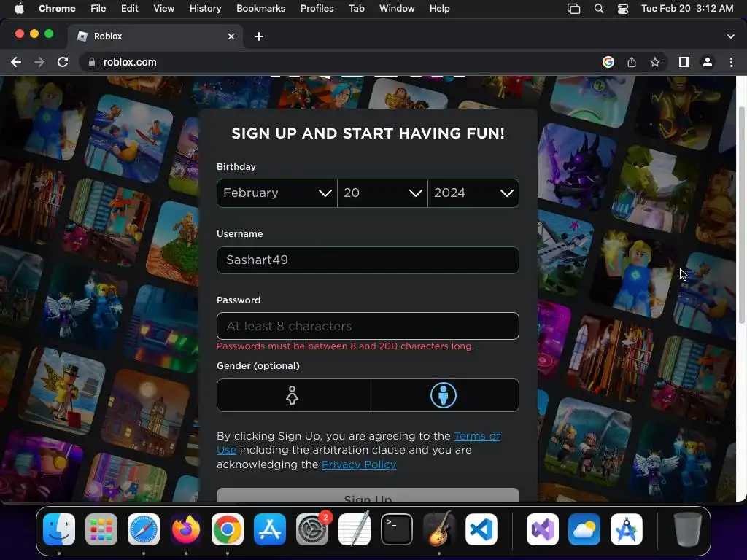Open the Terms of Use link
Viewport: 747px width, 560px height.
coord(477,436)
